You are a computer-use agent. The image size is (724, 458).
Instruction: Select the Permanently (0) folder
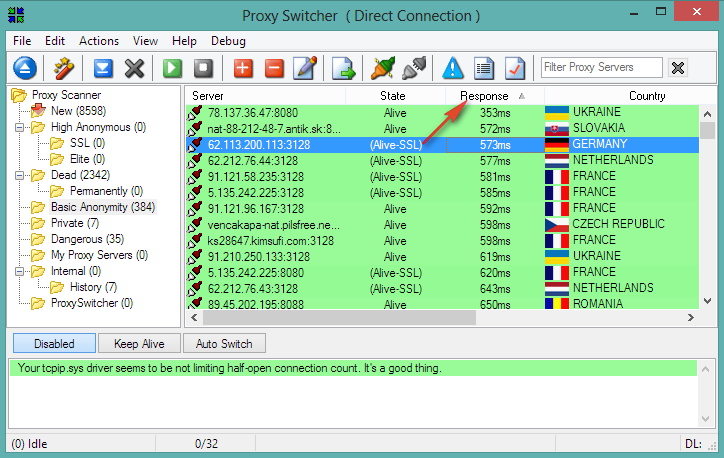point(106,191)
